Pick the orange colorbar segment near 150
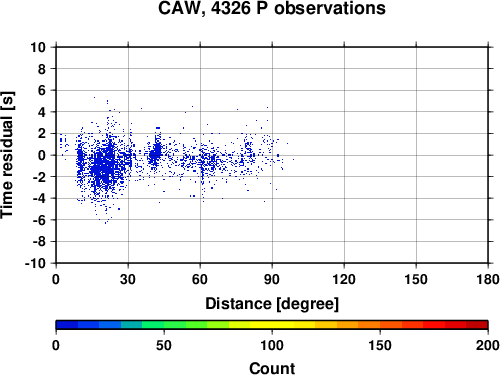This screenshot has width=500, height=375. (x=391, y=325)
